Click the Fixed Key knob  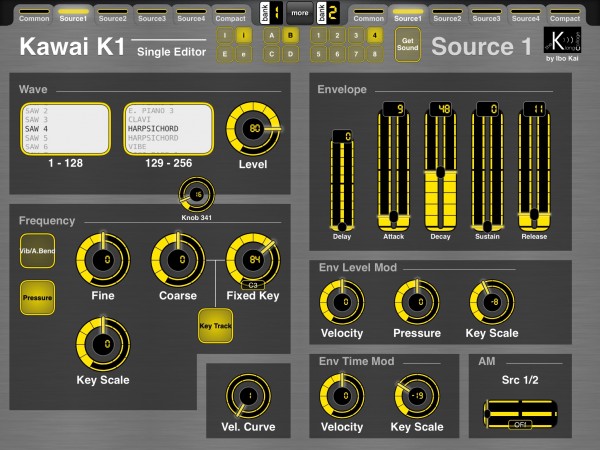pos(253,260)
